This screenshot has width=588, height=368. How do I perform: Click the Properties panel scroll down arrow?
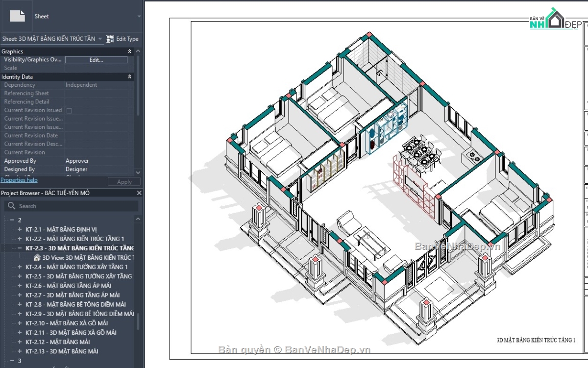pos(138,172)
